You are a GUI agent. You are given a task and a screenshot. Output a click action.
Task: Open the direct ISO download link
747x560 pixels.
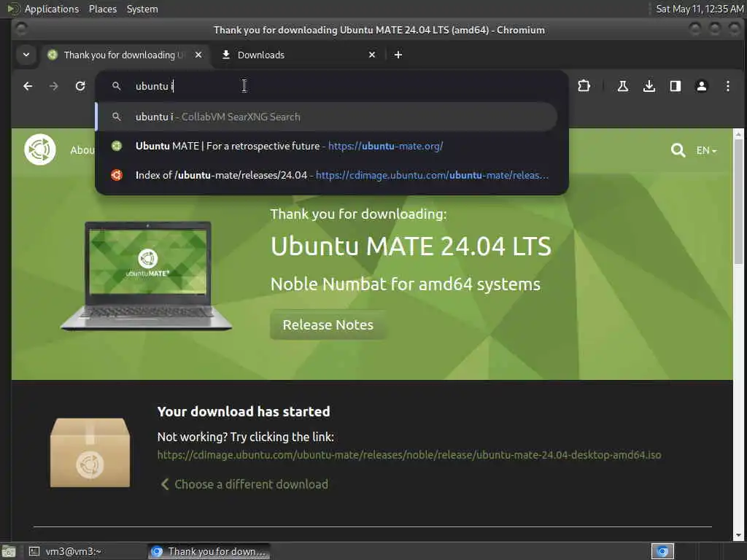coord(409,455)
